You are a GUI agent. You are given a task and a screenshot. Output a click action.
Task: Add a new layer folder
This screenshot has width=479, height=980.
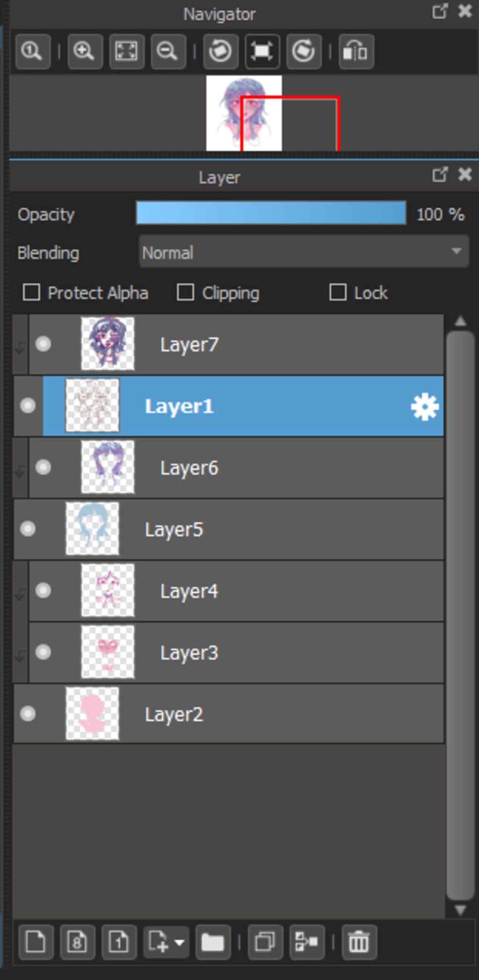coord(213,942)
